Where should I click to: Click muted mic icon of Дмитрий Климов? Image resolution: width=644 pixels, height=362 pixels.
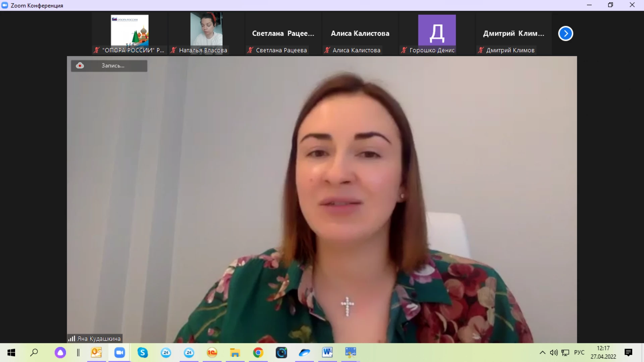(481, 50)
